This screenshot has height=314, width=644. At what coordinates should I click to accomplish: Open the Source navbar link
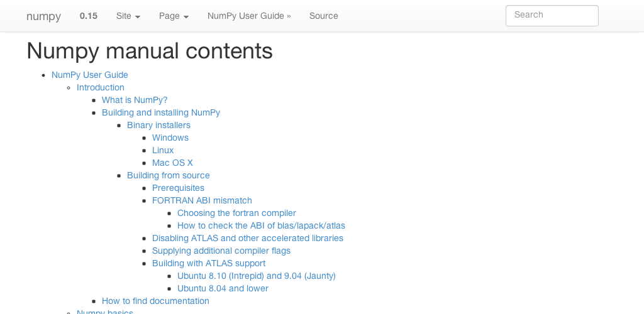(323, 16)
